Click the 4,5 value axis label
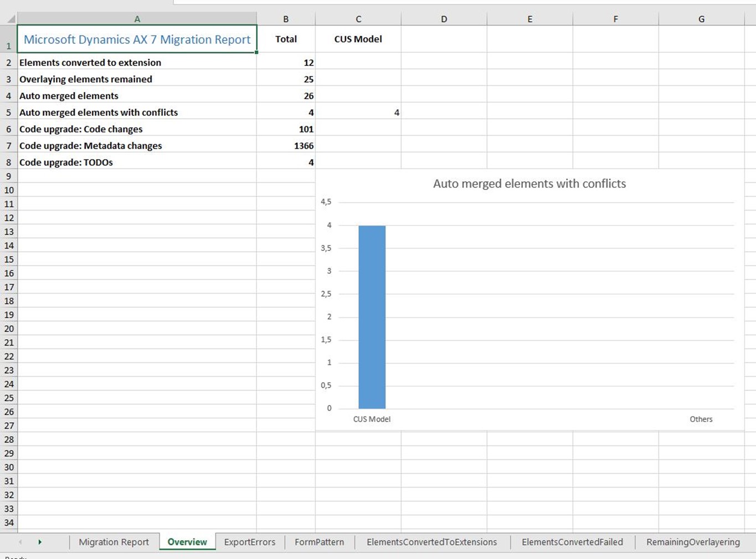Viewport: 756px width, 559px height. pos(326,202)
